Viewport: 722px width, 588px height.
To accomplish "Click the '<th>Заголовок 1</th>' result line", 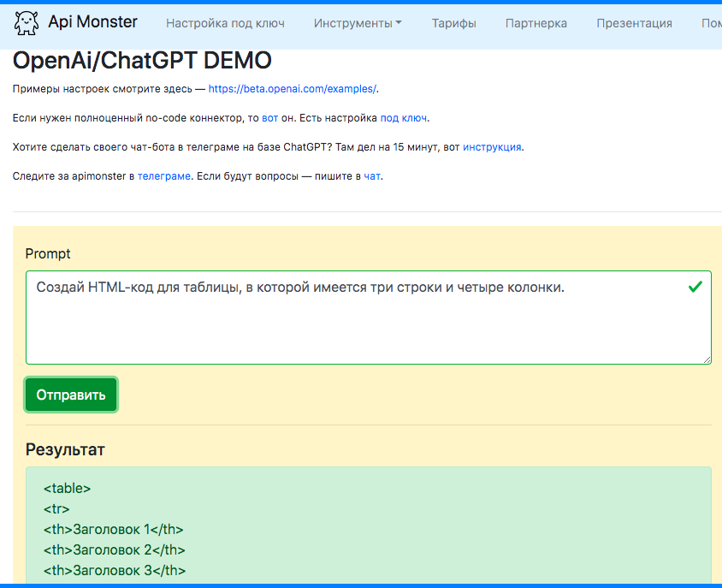I will tap(113, 529).
